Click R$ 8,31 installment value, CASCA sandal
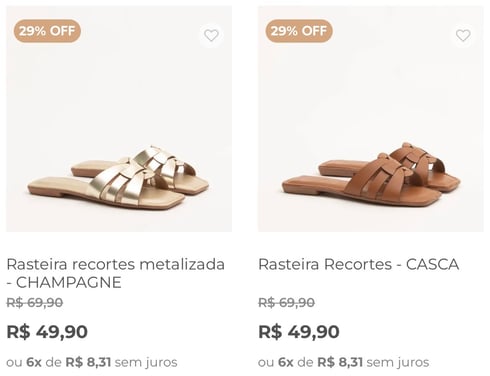This screenshot has width=490, height=376. point(340,362)
